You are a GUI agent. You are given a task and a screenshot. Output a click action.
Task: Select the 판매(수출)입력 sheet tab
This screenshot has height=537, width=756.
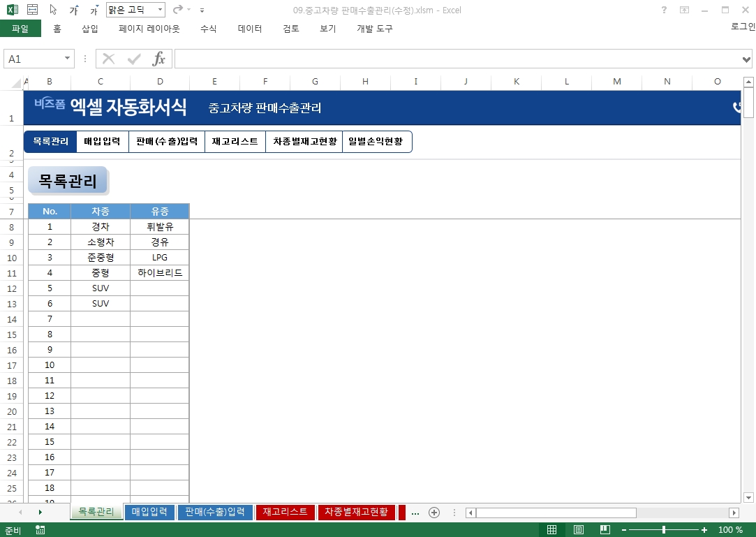[215, 512]
